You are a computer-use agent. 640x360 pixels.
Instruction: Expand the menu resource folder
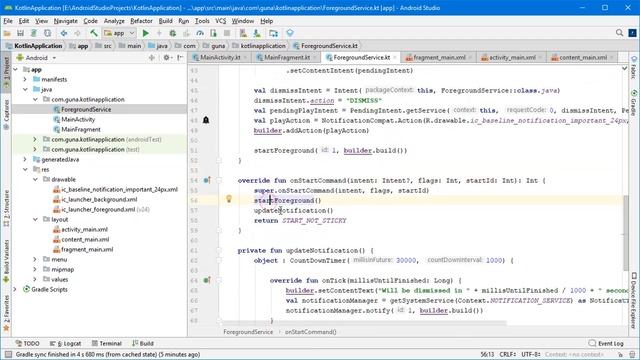point(35,259)
